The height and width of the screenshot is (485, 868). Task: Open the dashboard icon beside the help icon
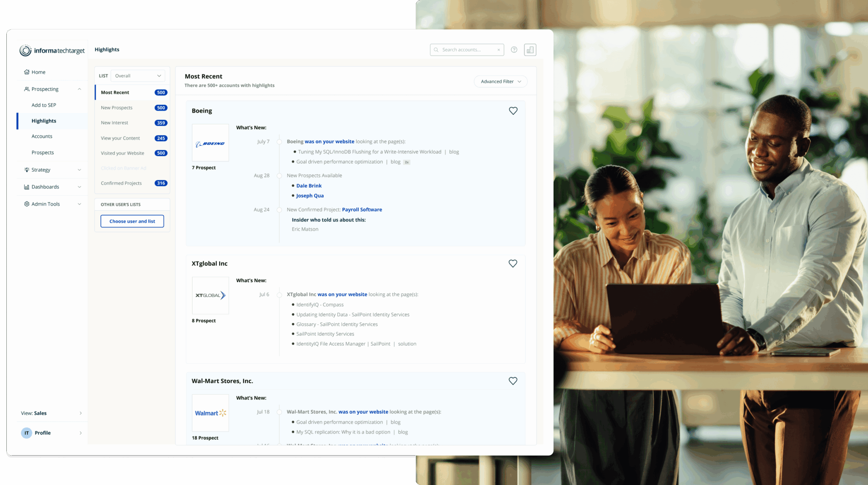pyautogui.click(x=530, y=50)
